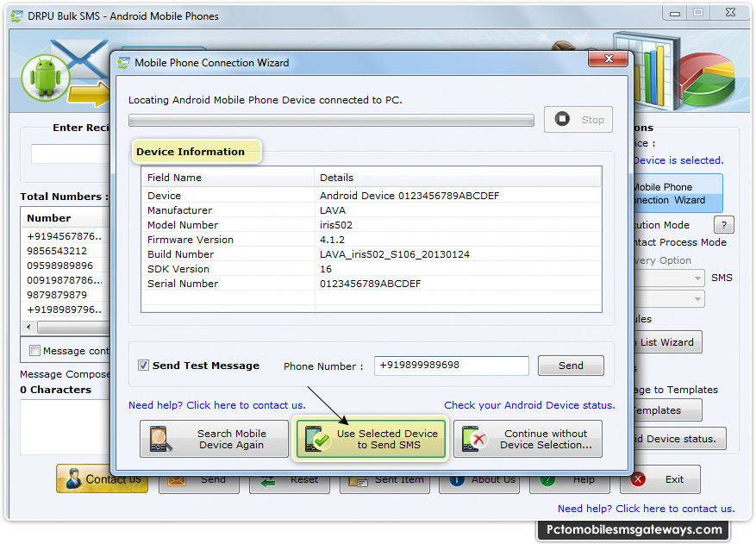Select number 09598989896 in the list
756x544 pixels.
(59, 266)
